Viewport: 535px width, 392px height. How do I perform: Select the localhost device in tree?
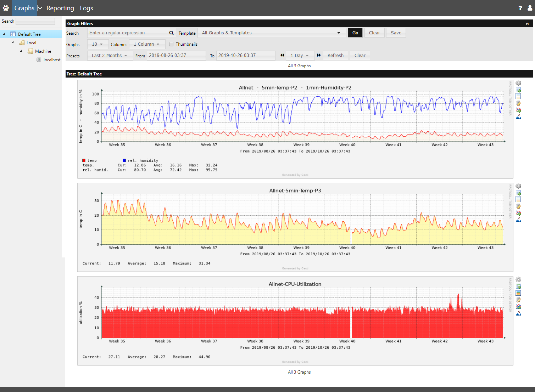52,59
